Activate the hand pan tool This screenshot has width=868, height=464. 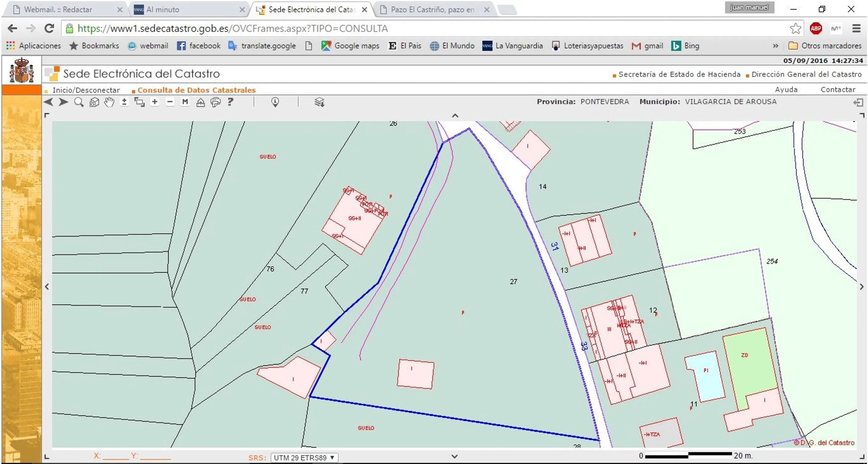(109, 102)
